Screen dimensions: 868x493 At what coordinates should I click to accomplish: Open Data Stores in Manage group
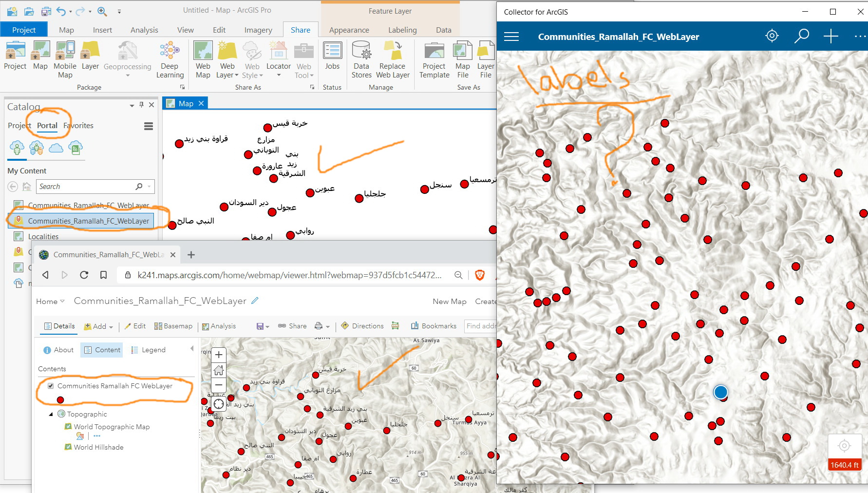[x=361, y=59]
